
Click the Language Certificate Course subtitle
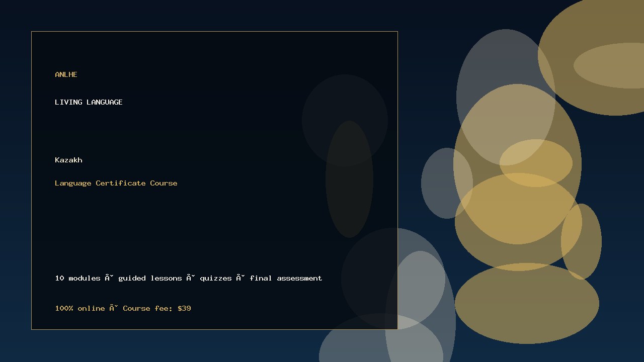tap(116, 183)
